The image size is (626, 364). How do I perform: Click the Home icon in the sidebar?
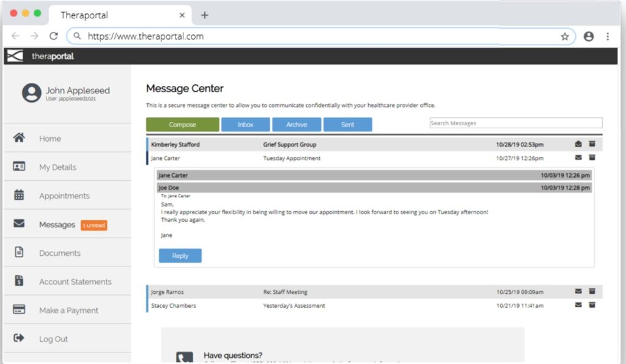coord(19,139)
